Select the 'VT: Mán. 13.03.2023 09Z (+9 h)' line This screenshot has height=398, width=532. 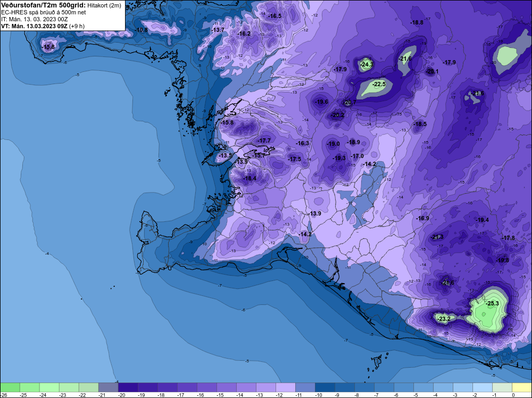[43, 26]
